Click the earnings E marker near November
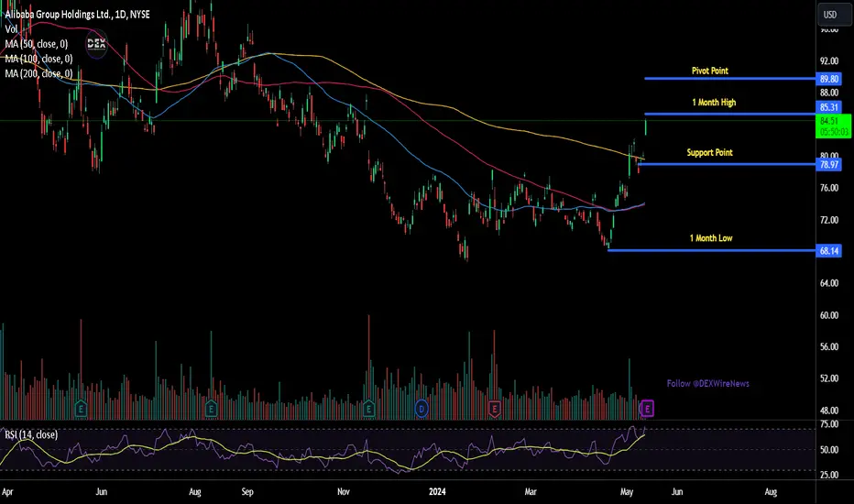854x504 pixels. [368, 408]
